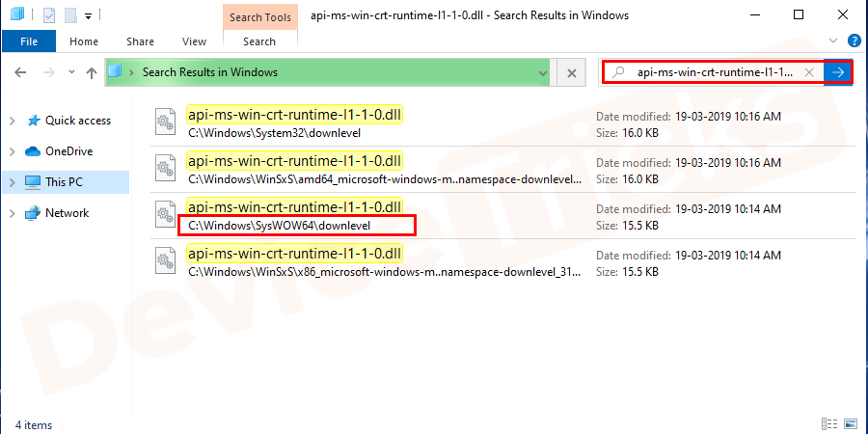Open the Recent locations dropdown
Image resolution: width=868 pixels, height=434 pixels.
point(71,72)
